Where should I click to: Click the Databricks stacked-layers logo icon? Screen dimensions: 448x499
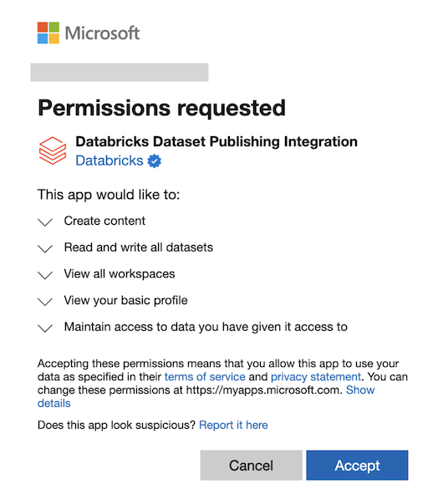(53, 150)
